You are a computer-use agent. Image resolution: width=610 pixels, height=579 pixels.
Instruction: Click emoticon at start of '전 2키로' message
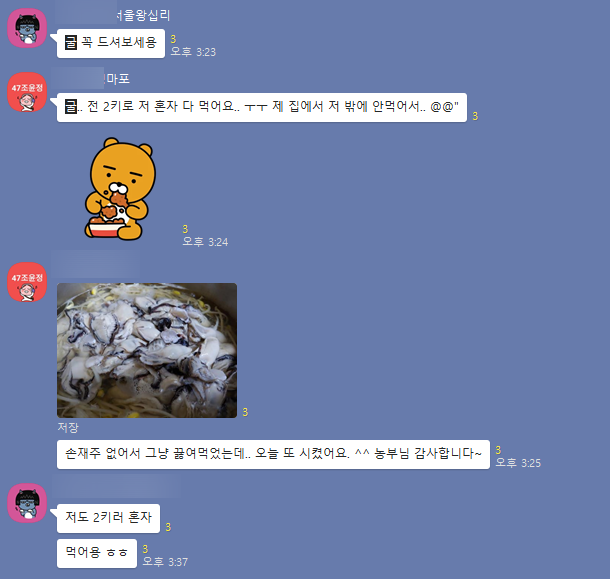tap(71, 106)
